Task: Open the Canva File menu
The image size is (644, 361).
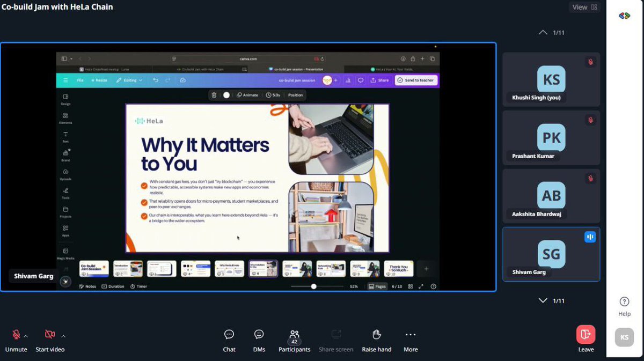Action: (x=80, y=80)
